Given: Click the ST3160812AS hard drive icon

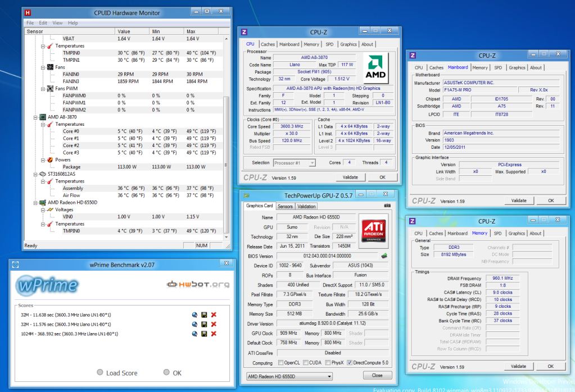Looking at the screenshot, I should (x=43, y=174).
